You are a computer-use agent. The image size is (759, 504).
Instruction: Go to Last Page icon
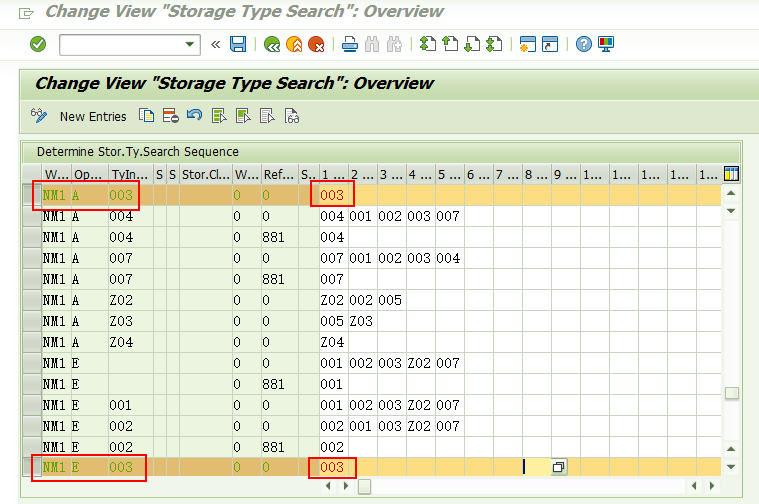coord(494,45)
